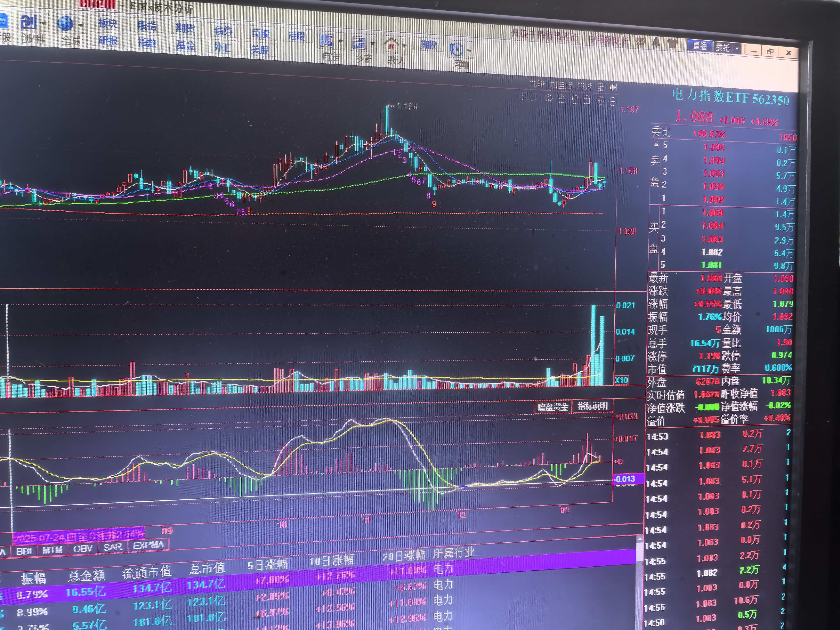Click the 周期 clock icon
This screenshot has width=840, height=630.
(456, 49)
